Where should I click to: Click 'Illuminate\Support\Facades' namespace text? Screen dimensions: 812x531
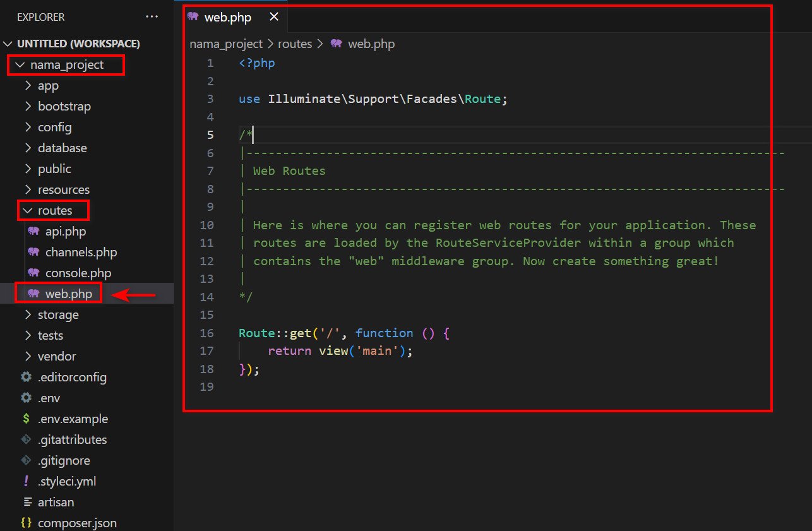click(362, 99)
